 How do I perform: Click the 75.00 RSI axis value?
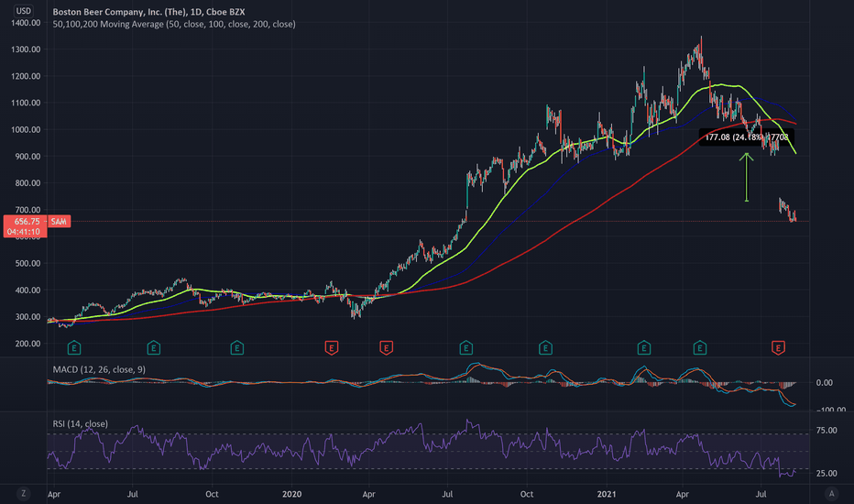[x=827, y=431]
